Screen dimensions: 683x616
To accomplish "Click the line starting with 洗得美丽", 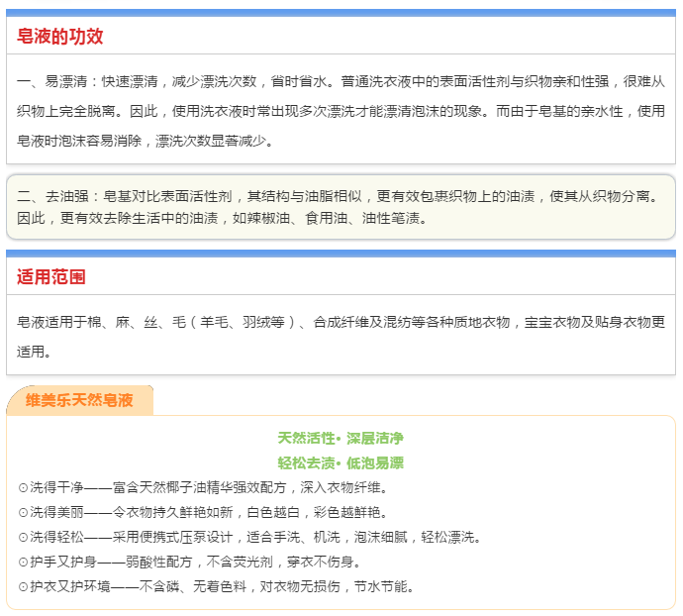I will point(203,512).
